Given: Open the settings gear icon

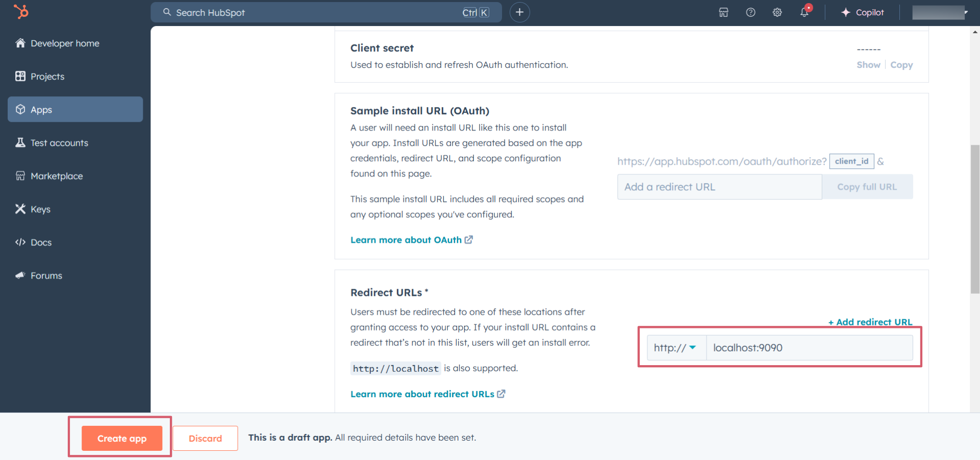Looking at the screenshot, I should [x=777, y=13].
